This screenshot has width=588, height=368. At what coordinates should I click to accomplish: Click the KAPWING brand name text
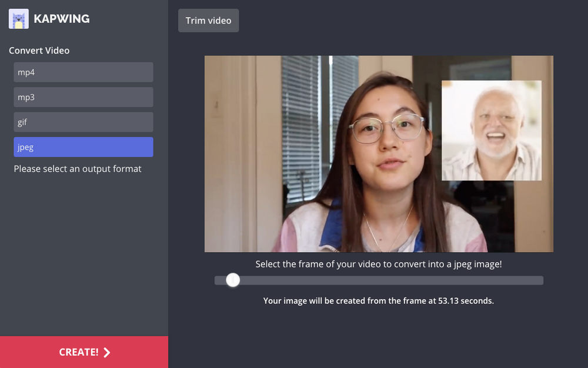(x=62, y=19)
